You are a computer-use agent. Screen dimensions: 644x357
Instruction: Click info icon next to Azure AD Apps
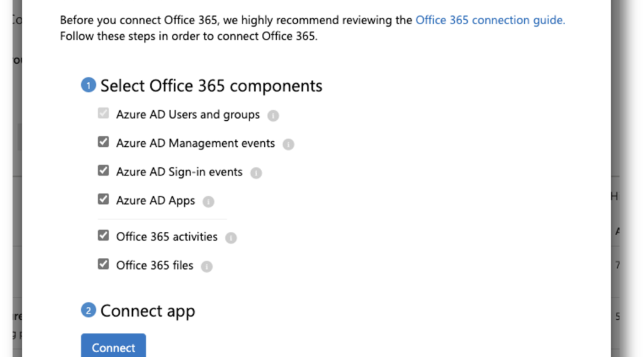pos(208,202)
